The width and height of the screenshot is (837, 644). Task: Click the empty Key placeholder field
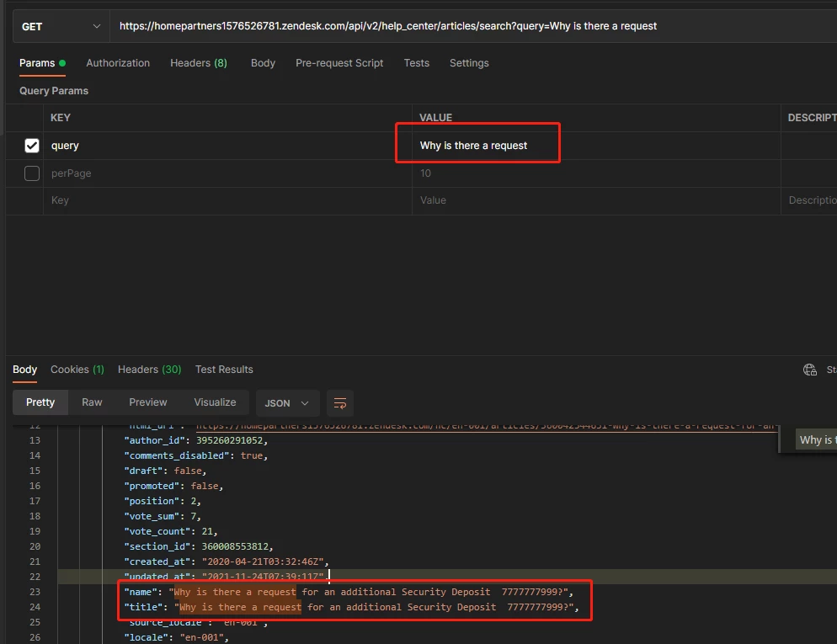(227, 200)
